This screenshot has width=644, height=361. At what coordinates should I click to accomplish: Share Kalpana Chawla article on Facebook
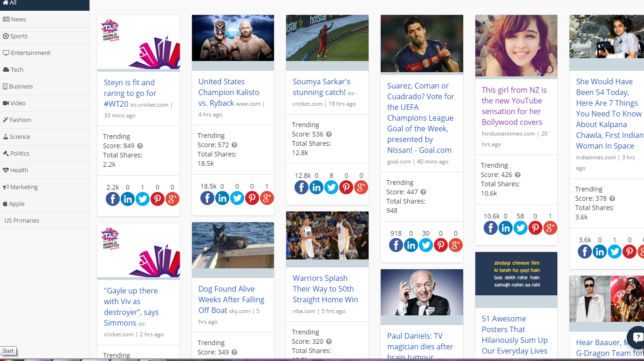[585, 252]
